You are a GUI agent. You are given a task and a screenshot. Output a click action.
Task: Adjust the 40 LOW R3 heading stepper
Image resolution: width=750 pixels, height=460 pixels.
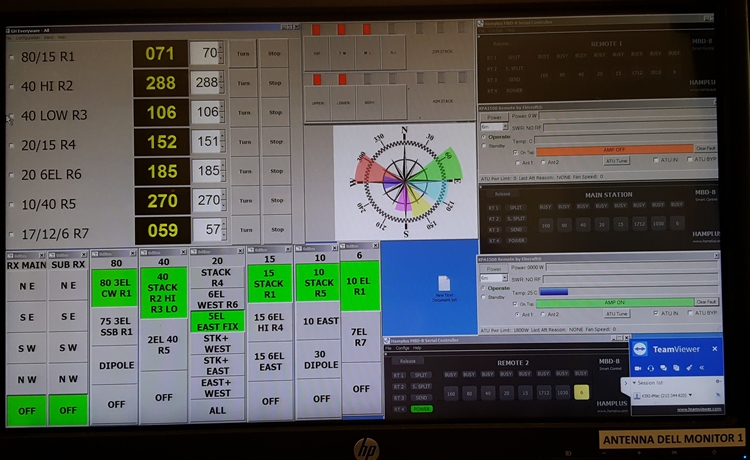click(222, 112)
